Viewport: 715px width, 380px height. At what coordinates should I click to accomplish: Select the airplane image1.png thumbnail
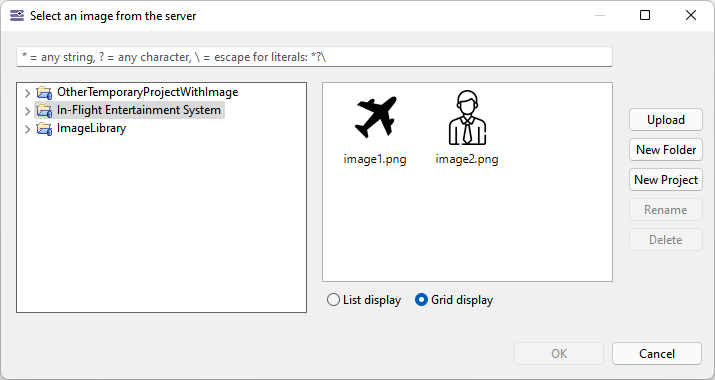tap(375, 117)
